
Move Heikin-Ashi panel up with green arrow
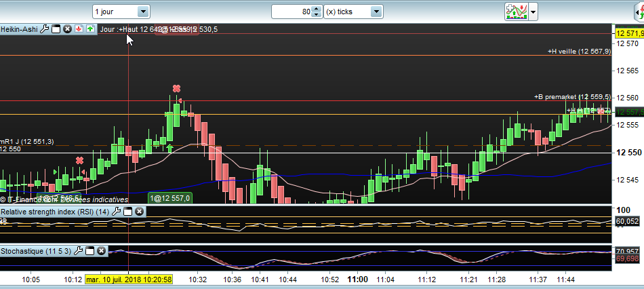(x=90, y=28)
